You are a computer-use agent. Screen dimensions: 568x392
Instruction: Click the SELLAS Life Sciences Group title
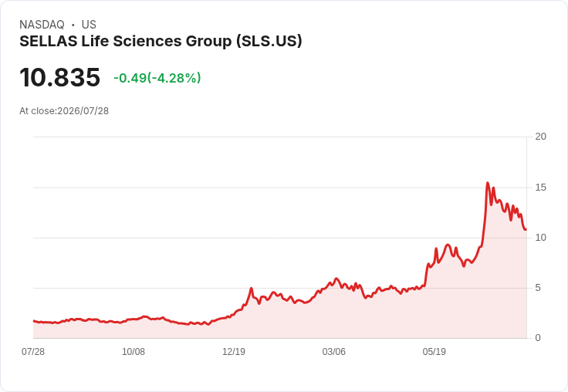[x=161, y=42]
